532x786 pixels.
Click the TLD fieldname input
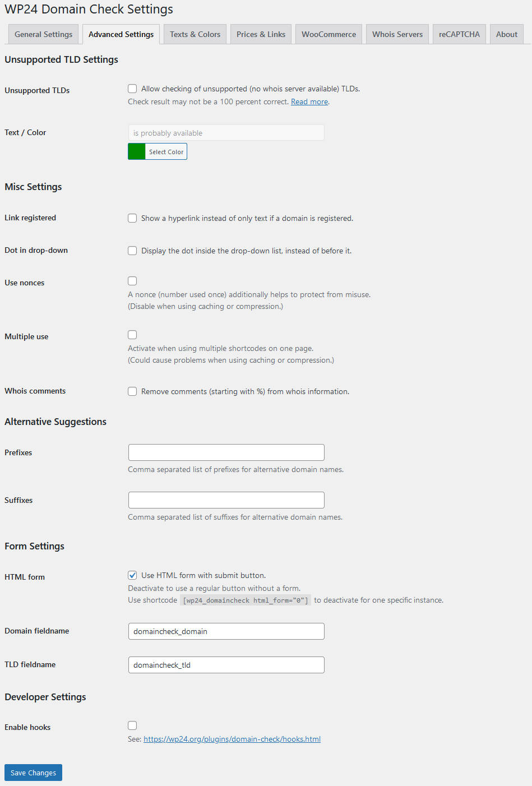[226, 665]
